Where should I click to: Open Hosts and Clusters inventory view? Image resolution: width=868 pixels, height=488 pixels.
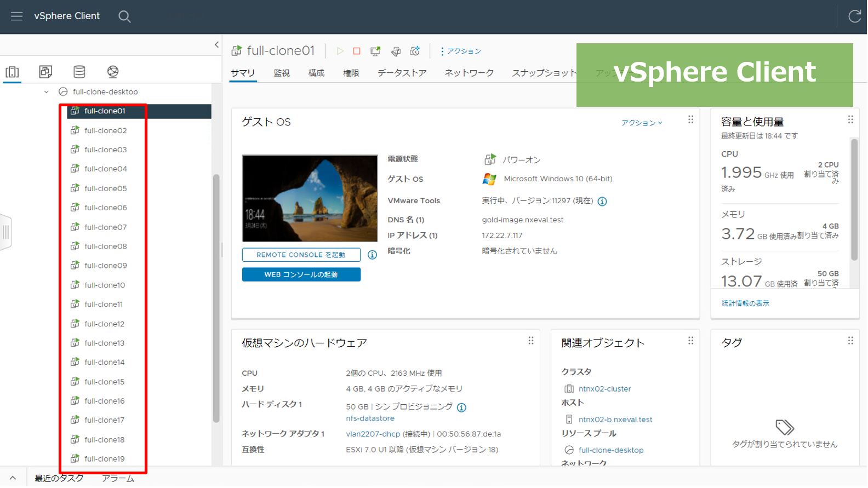click(12, 72)
